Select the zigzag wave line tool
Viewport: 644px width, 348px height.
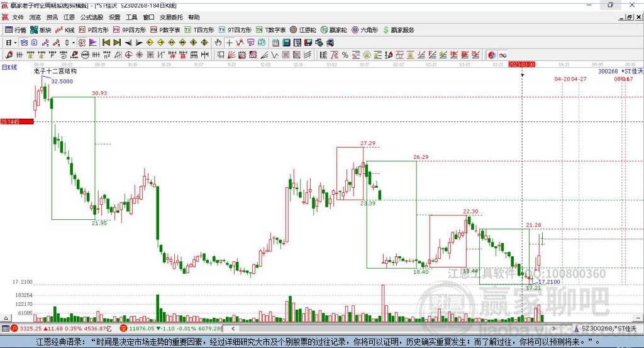pos(275,55)
